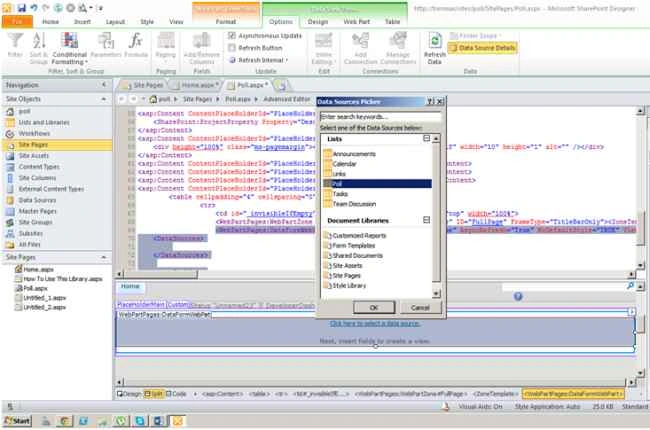
Task: Click Inline Editing ribbon icon
Action: 323,48
